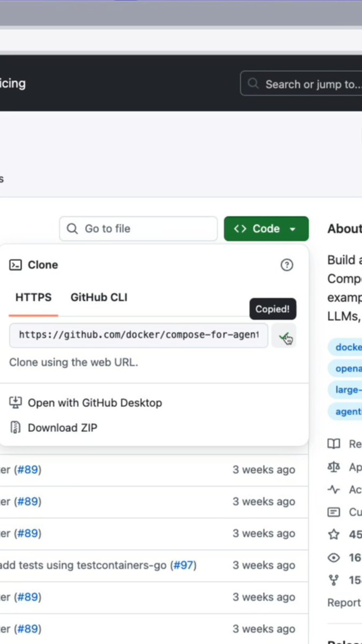Click the GitHub Desktop download icon
362x644 pixels.
tap(16, 402)
